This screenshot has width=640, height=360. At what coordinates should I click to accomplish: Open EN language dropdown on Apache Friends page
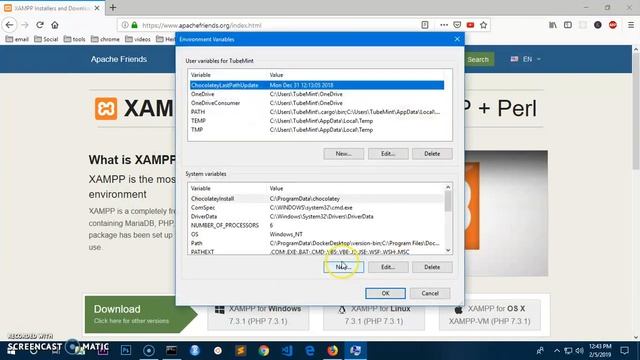(x=526, y=59)
